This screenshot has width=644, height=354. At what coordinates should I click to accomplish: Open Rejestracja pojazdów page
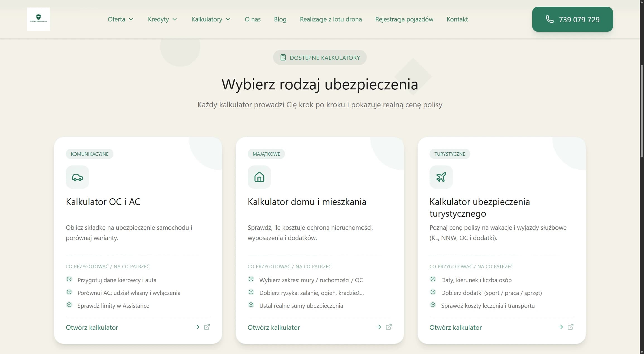[x=404, y=19]
